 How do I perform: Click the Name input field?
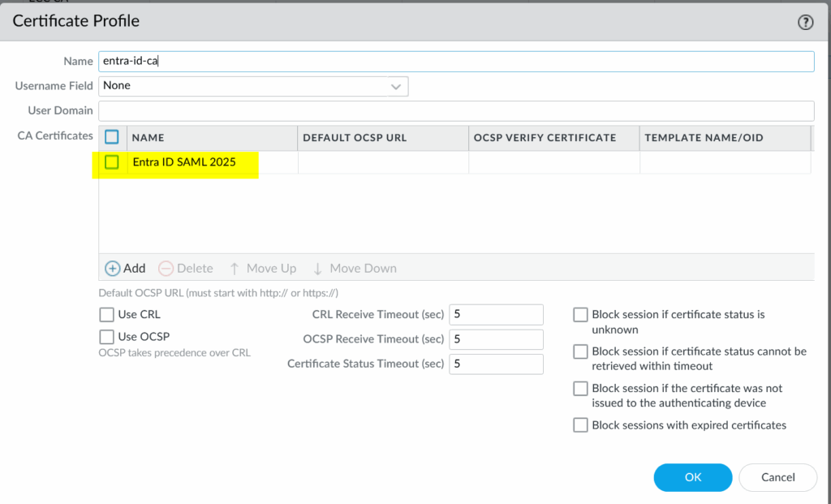coord(456,62)
